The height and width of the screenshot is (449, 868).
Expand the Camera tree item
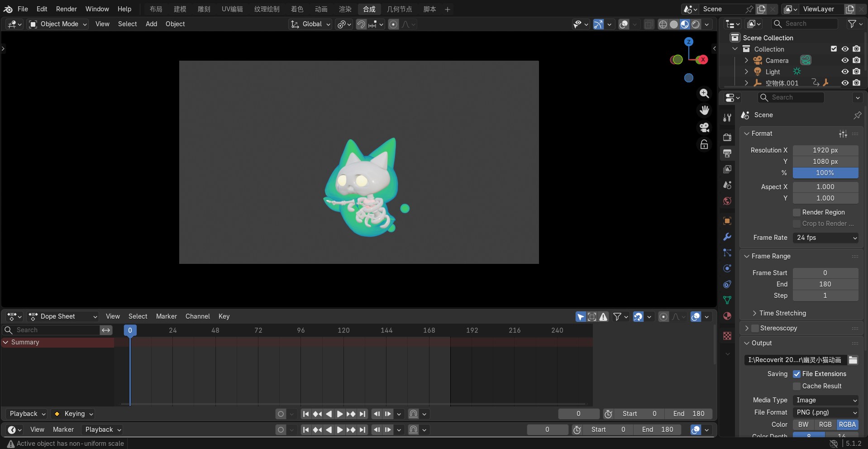746,60
